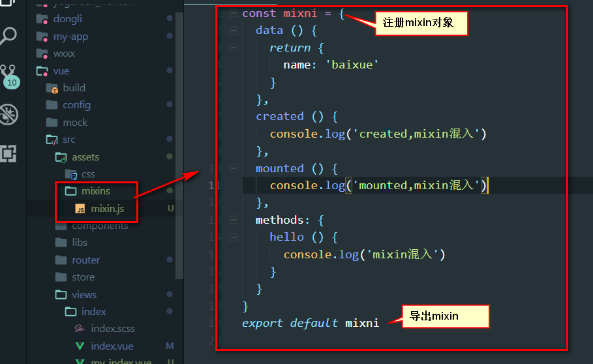
Task: Click 'created,mixin混入' string in console.log
Action: [416, 134]
